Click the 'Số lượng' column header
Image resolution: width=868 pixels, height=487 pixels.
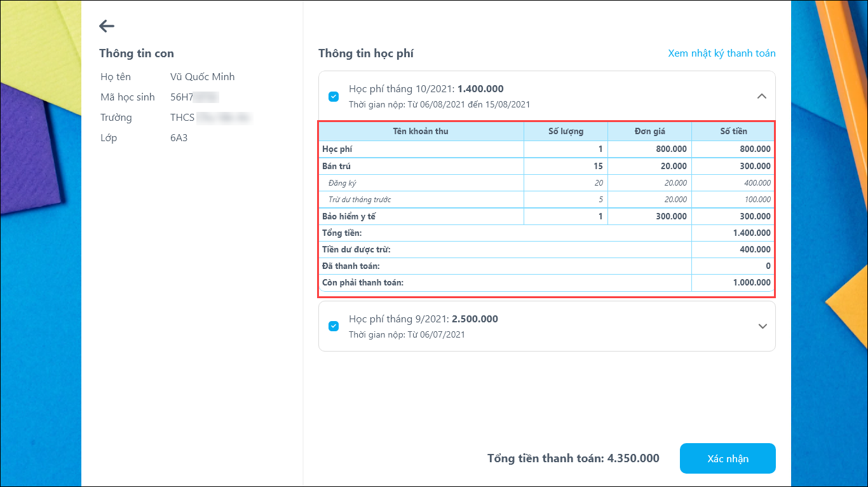pyautogui.click(x=566, y=132)
